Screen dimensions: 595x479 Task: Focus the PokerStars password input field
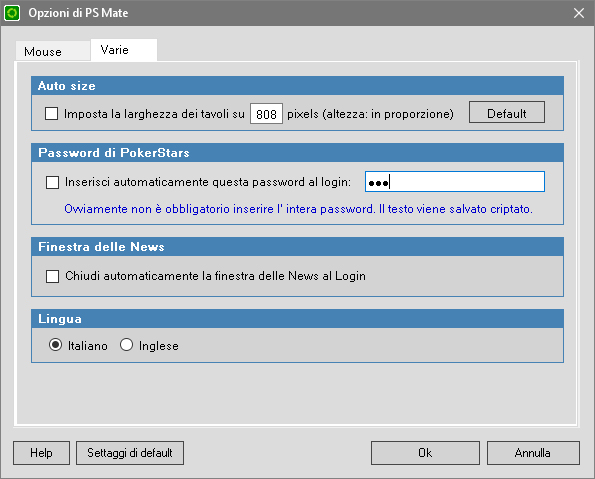455,182
